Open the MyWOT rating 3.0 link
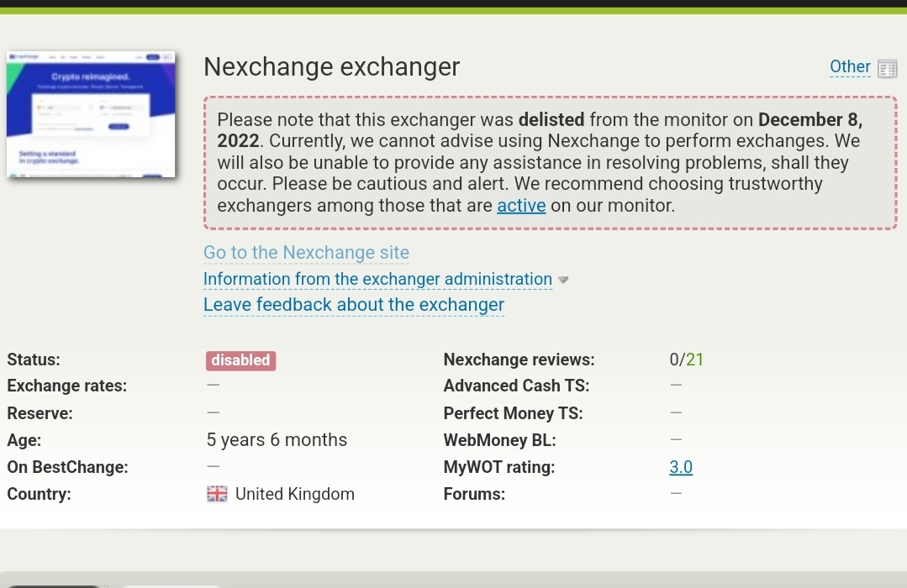Screen dimensions: 907x588 click(681, 467)
